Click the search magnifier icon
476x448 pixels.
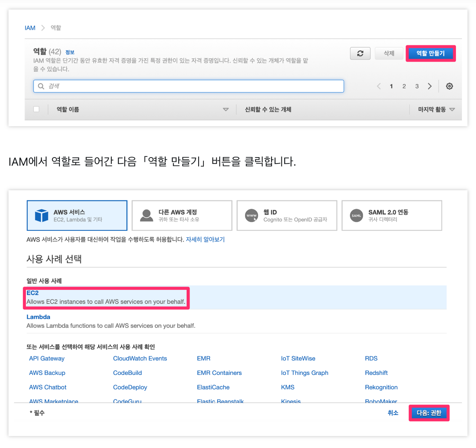[x=41, y=86]
